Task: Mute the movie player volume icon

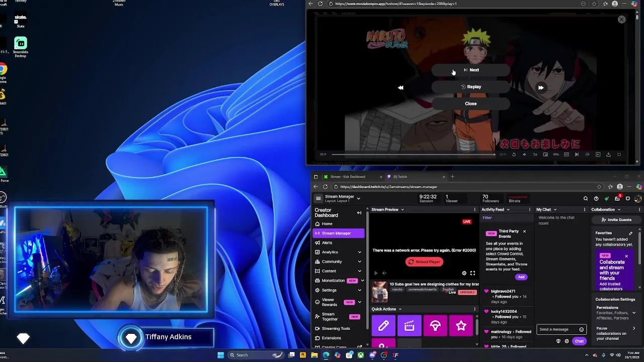Action: click(524, 154)
